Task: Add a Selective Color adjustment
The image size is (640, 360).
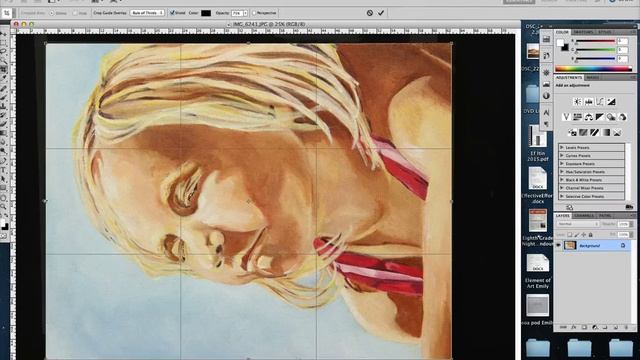Action: [x=617, y=133]
